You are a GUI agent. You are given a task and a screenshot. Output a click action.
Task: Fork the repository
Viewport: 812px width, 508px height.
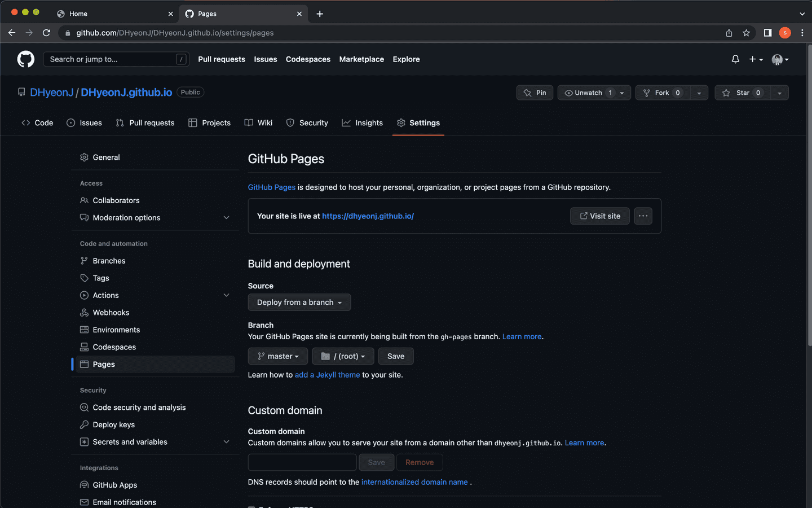(662, 93)
